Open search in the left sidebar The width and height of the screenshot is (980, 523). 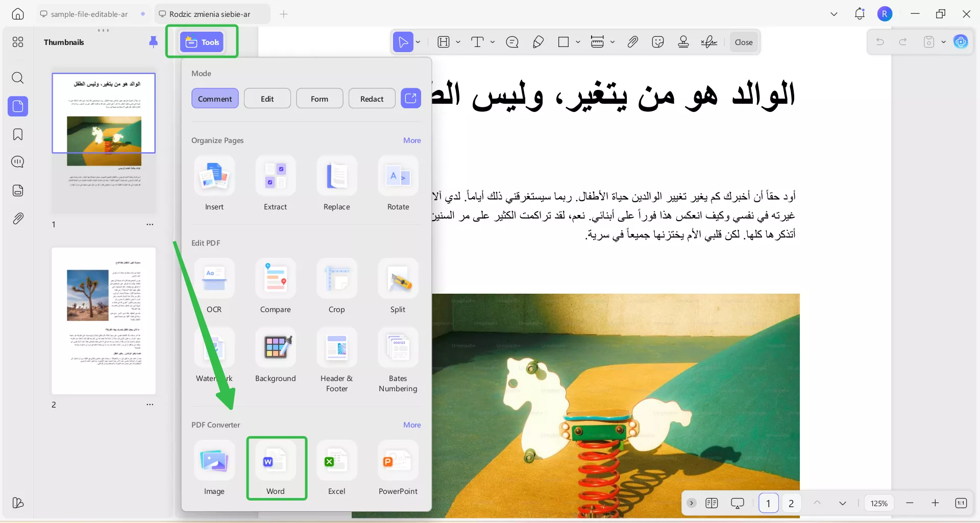18,78
